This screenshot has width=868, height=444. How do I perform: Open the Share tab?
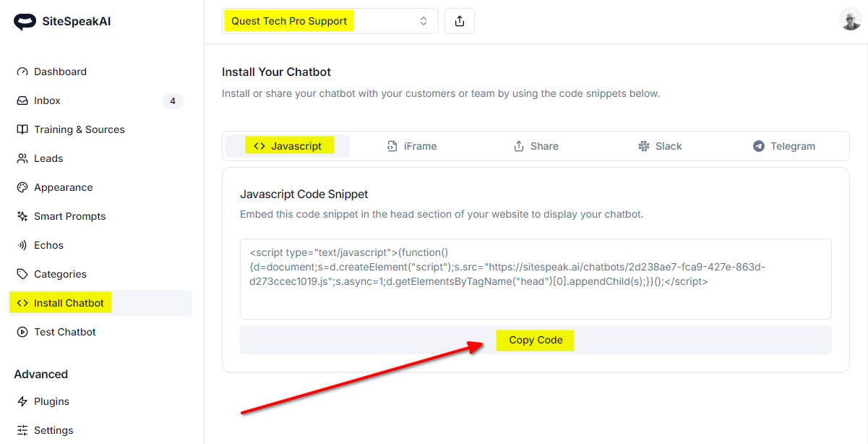536,146
